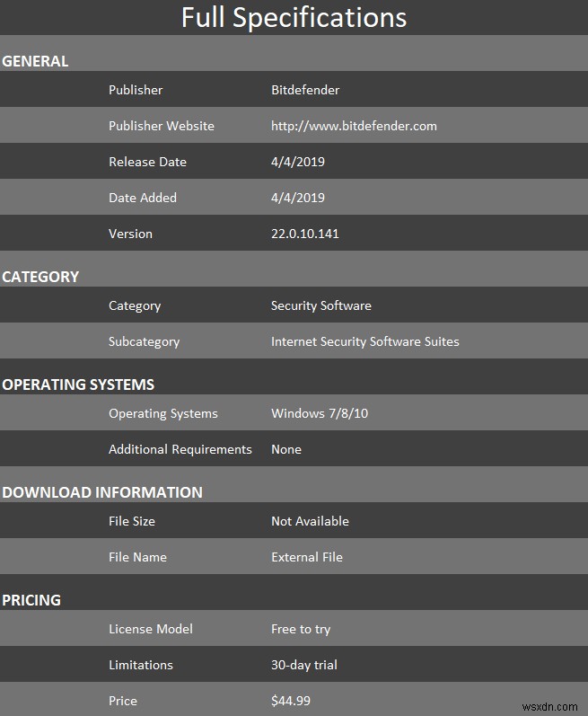Select the 'Free to try' value

click(301, 629)
